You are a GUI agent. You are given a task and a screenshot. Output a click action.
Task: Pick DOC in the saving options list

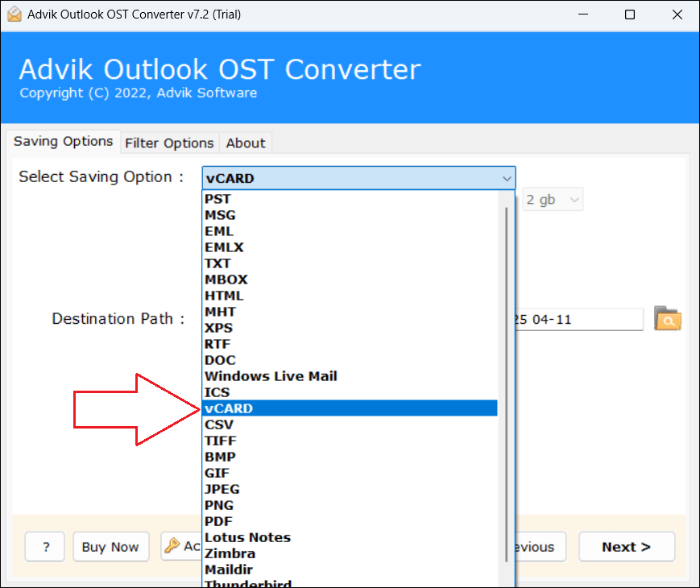pos(350,360)
